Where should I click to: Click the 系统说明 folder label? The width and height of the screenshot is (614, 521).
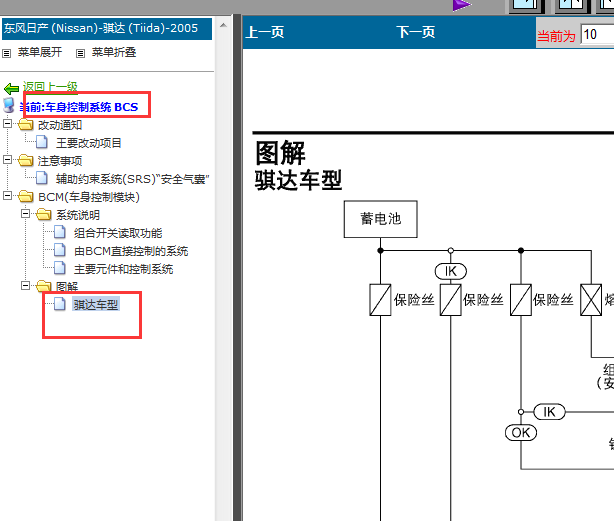tap(78, 215)
